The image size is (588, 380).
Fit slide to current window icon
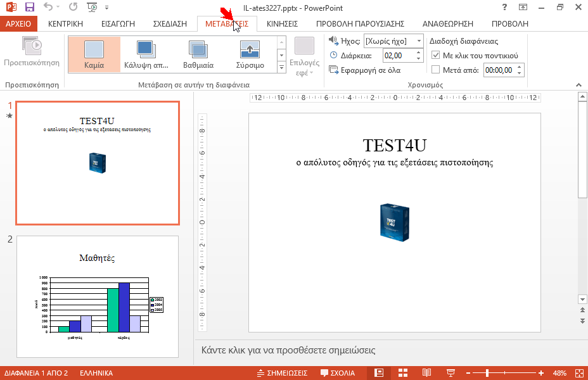579,373
